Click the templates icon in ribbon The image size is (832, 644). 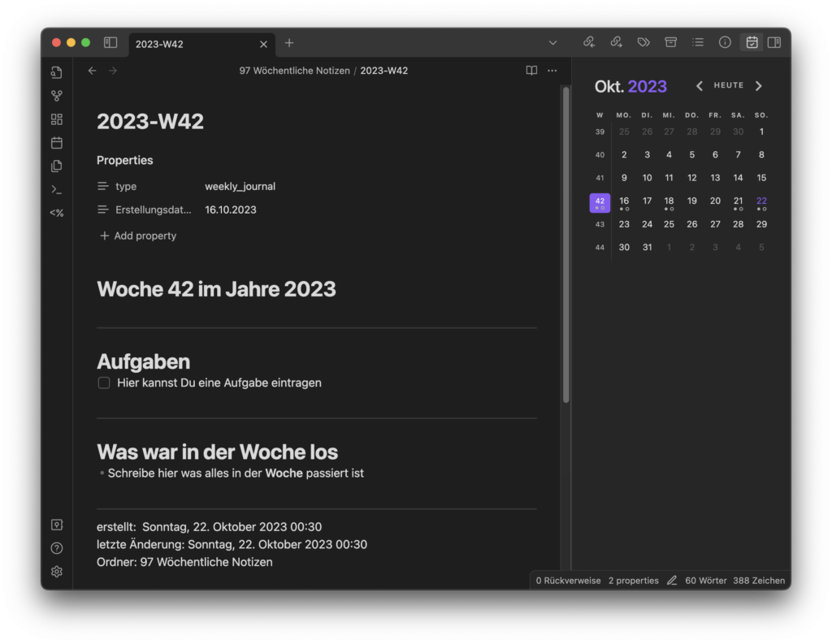tap(57, 166)
